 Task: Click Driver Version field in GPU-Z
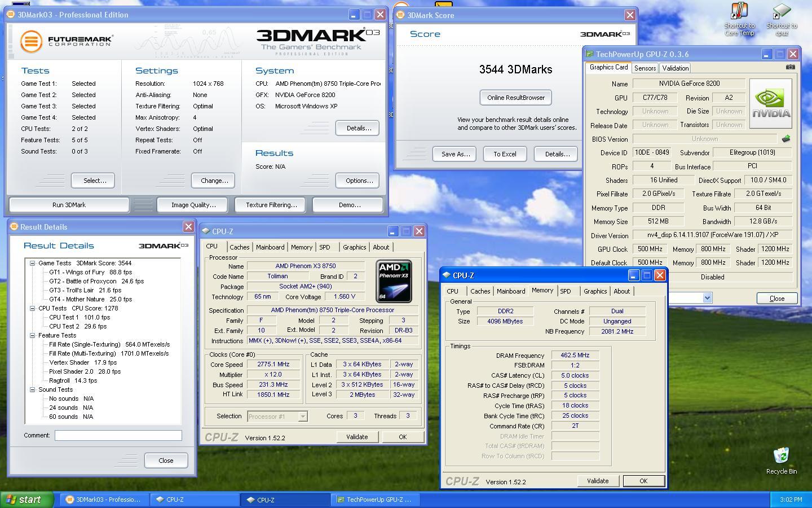coord(712,235)
